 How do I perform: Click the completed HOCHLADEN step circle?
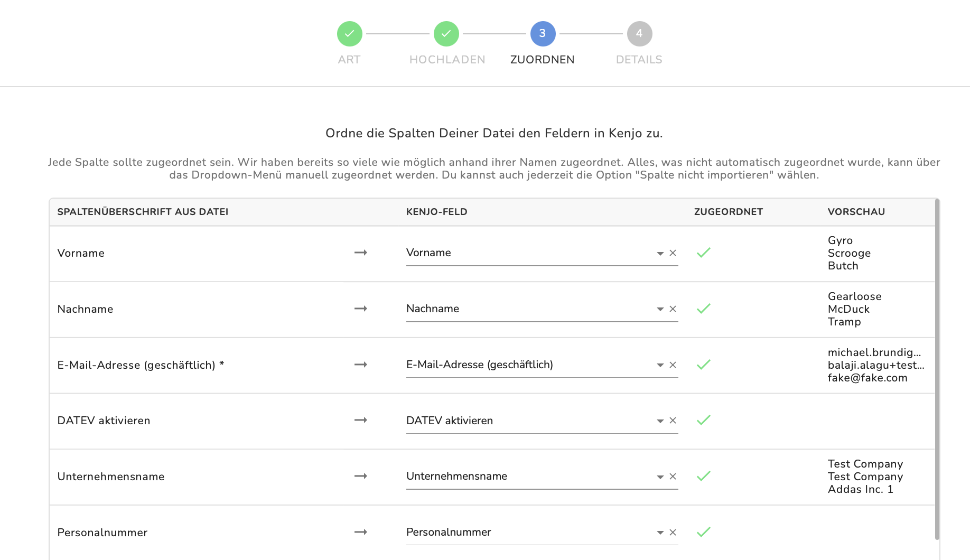(446, 34)
